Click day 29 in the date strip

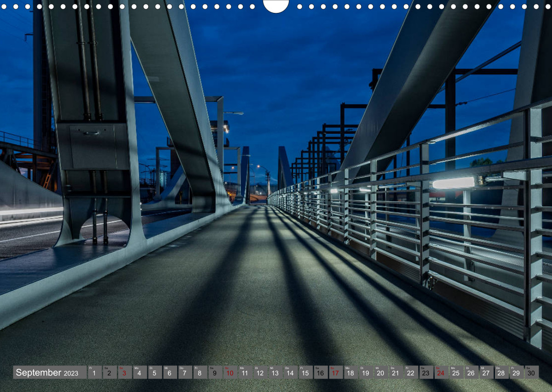[x=516, y=372]
